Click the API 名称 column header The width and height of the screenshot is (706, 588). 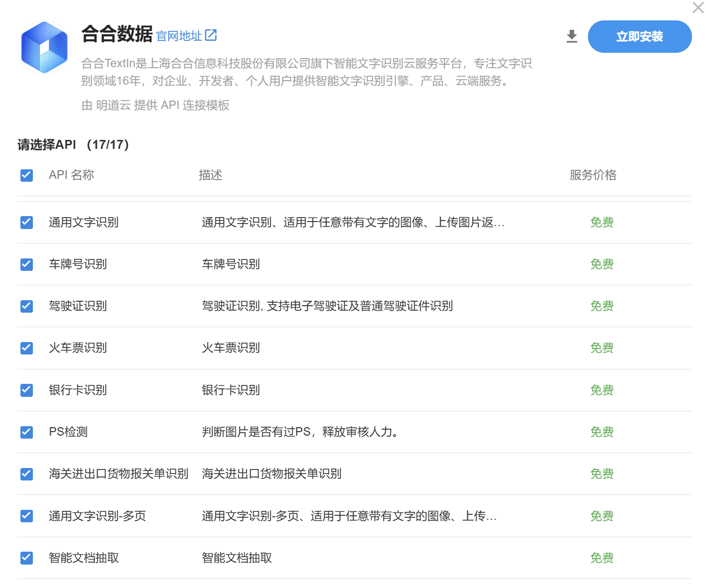[x=72, y=175]
